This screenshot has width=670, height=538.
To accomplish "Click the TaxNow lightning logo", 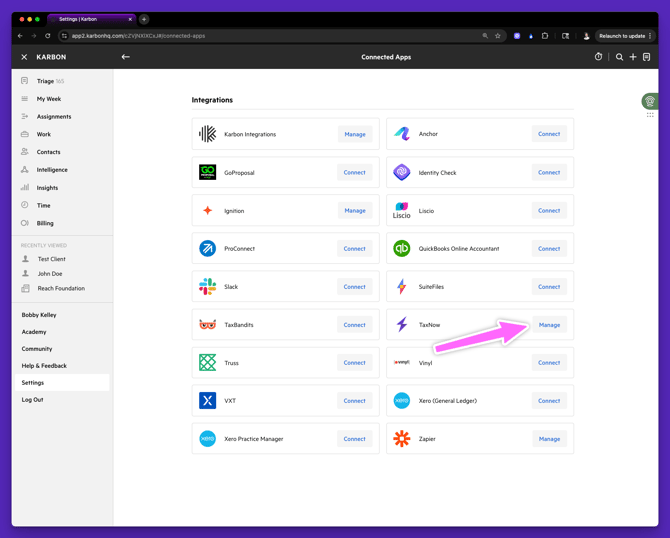I will coord(402,324).
